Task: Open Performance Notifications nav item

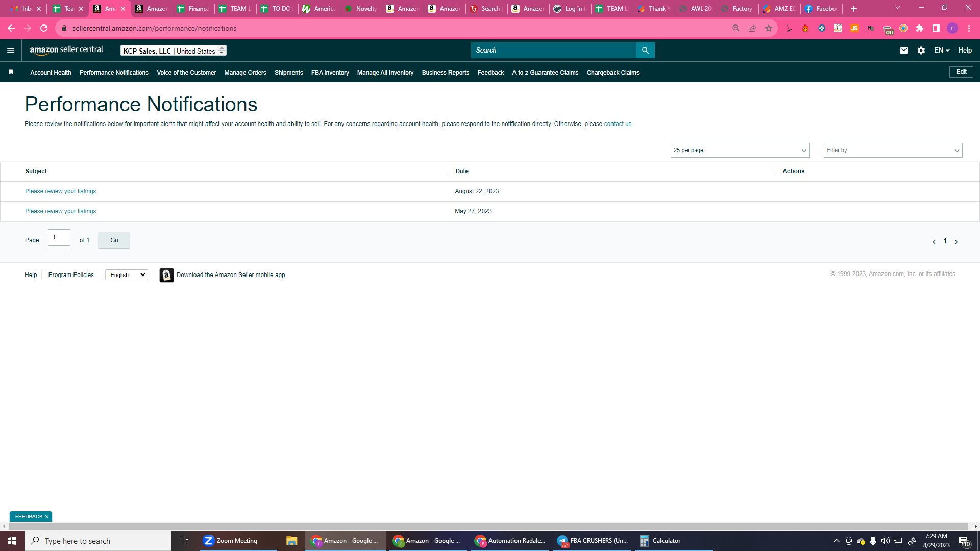Action: 114,73
